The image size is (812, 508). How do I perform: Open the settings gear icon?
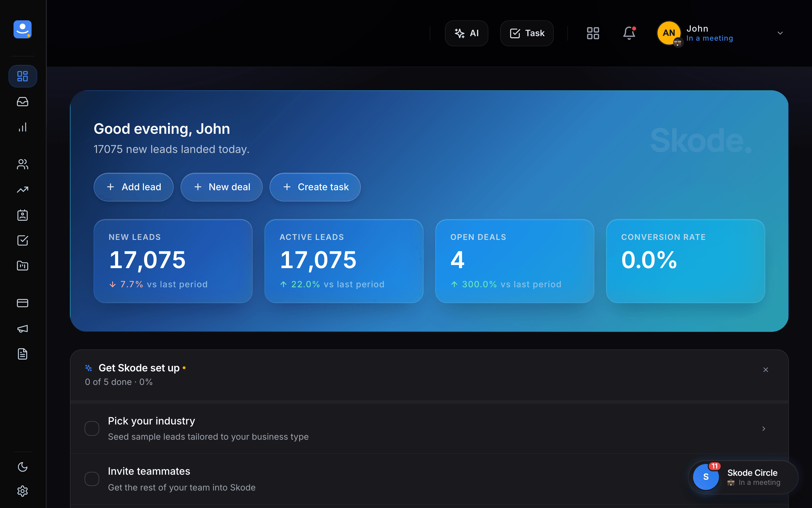[23, 491]
